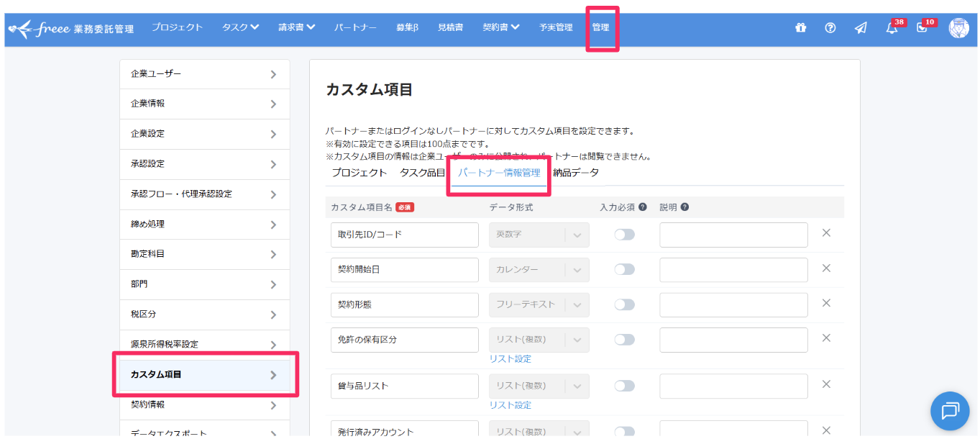Image resolution: width=980 pixels, height=439 pixels.
Task: Open 契約情報 in sidebar
Action: [x=205, y=404]
